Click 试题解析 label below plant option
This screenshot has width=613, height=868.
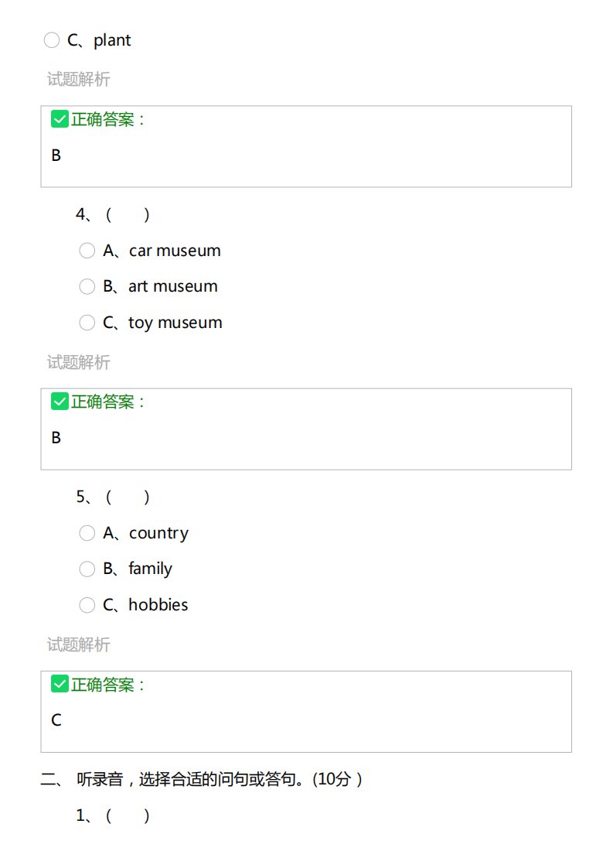79,79
